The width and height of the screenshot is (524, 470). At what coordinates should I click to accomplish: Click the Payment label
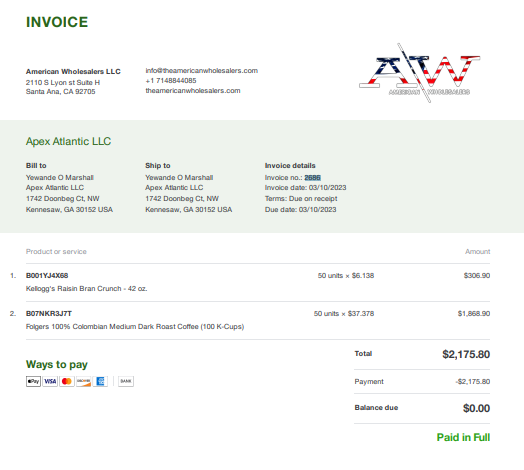369,381
